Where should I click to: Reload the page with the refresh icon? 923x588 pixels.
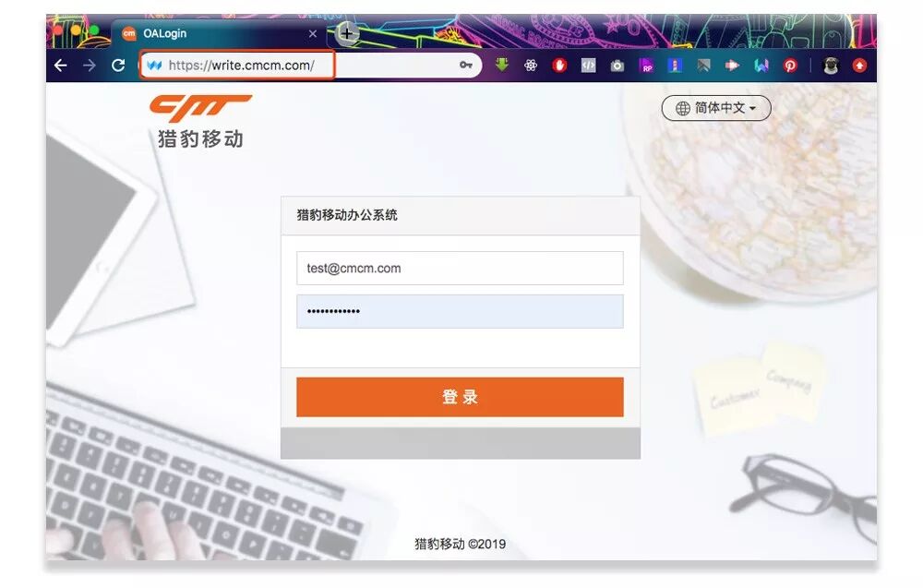pos(118,66)
